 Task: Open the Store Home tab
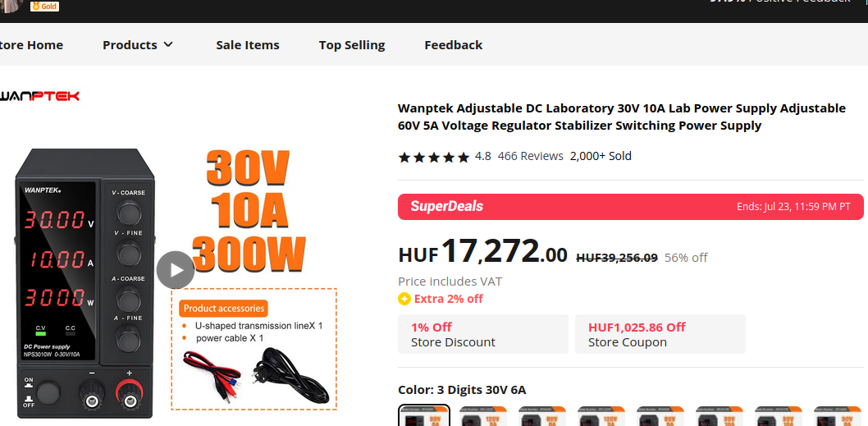tap(31, 45)
